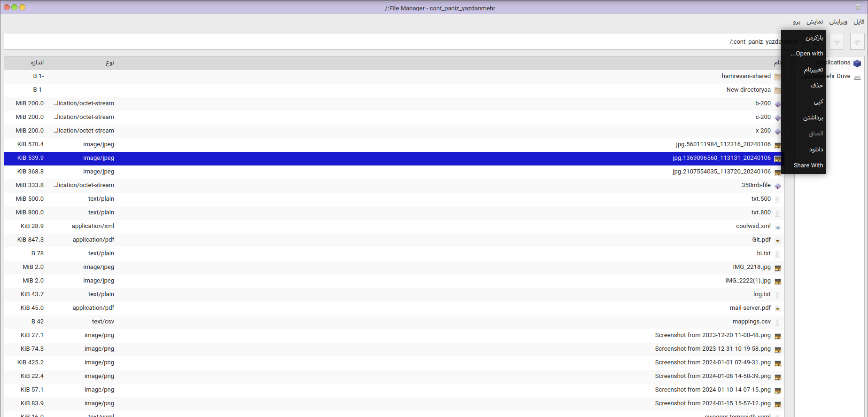Select the New directoryaa folder name
Image resolution: width=868 pixels, height=417 pixels.
pyautogui.click(x=748, y=90)
